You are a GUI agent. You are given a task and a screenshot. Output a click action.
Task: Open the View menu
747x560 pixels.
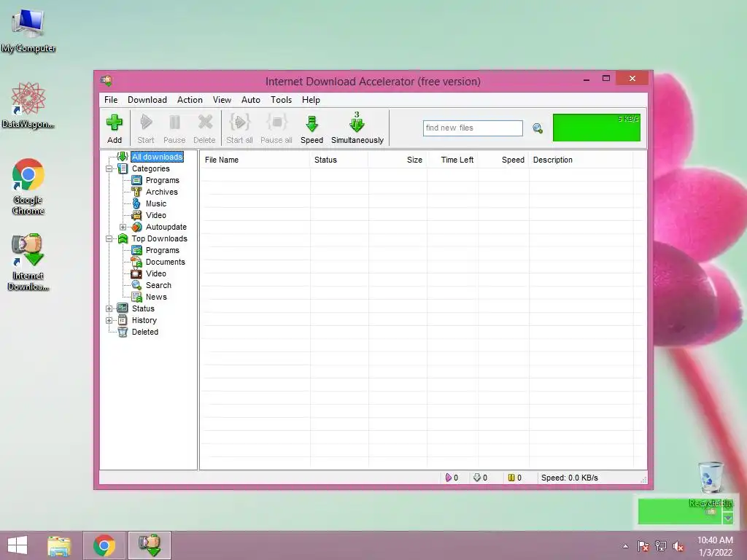[x=222, y=100]
